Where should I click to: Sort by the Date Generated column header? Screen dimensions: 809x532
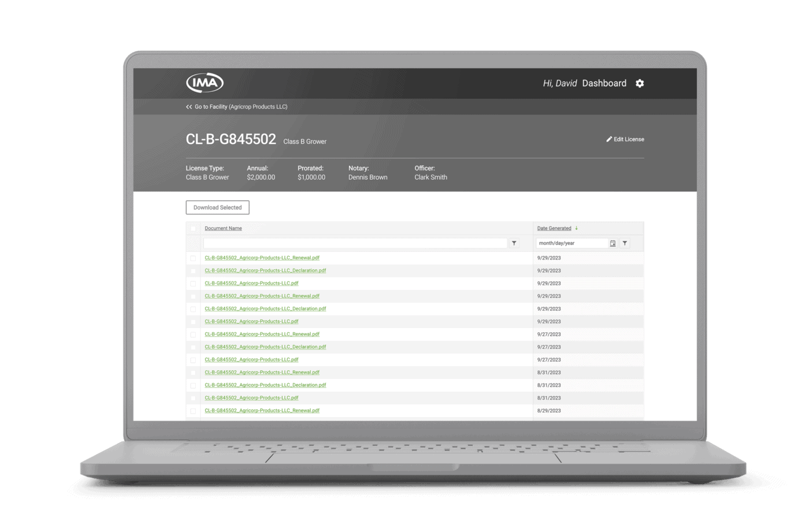tap(554, 228)
